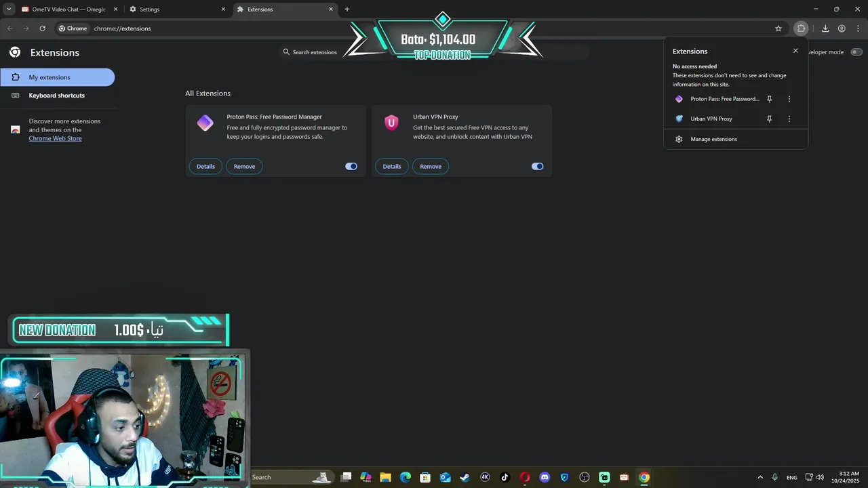Open more options for Urban VPN Proxy in popup

(789, 119)
